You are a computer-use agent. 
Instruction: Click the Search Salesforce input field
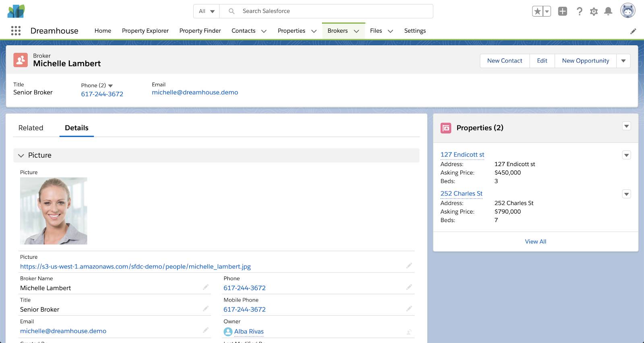tap(326, 11)
